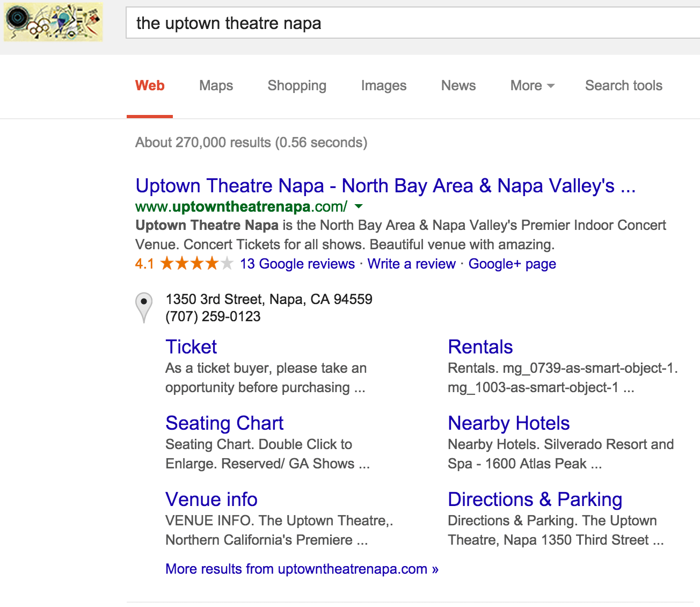Open Uptown Theatre Napa result title
Screen dimensions: 700x607
pyautogui.click(x=385, y=186)
